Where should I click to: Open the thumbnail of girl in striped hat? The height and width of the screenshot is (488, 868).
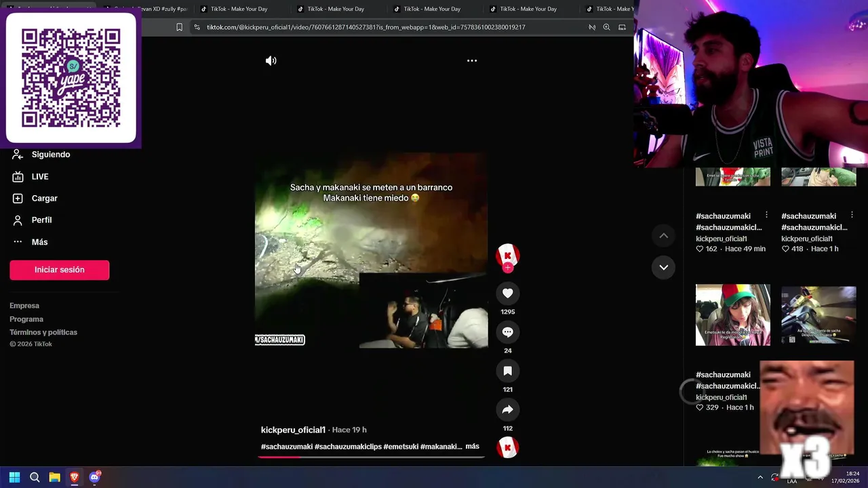tap(733, 314)
